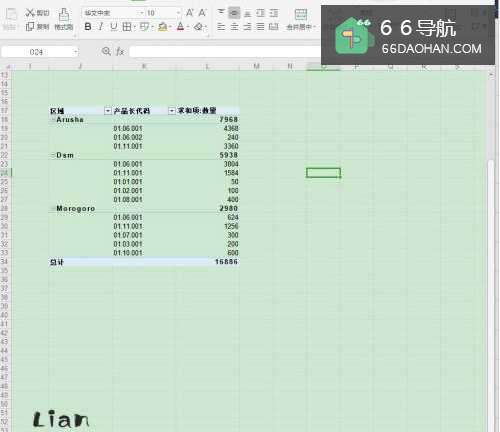Collapse the Arusha pivot group

(53, 119)
